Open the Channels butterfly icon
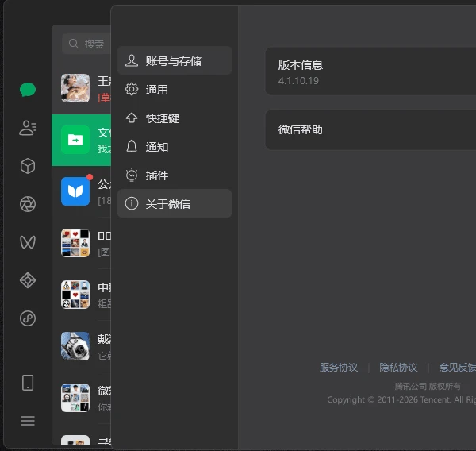The height and width of the screenshot is (451, 476). (x=28, y=242)
